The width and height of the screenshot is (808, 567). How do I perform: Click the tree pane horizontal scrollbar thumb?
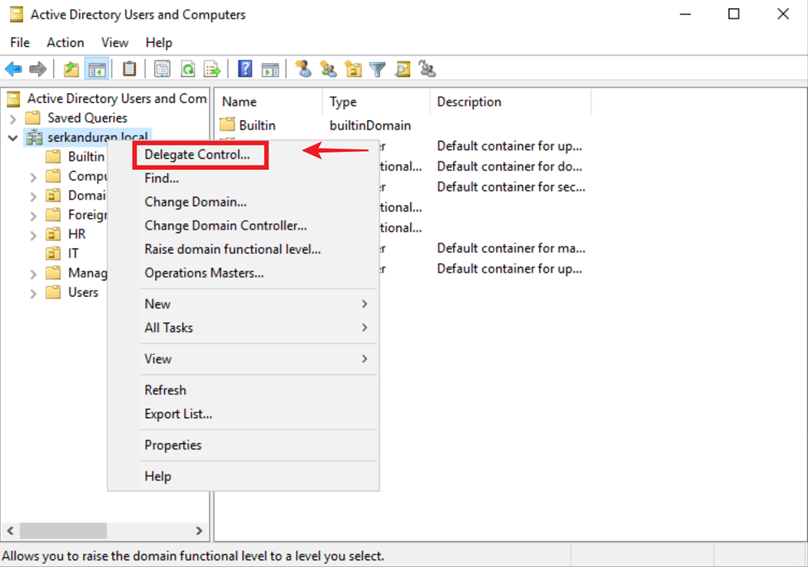pyautogui.click(x=63, y=530)
